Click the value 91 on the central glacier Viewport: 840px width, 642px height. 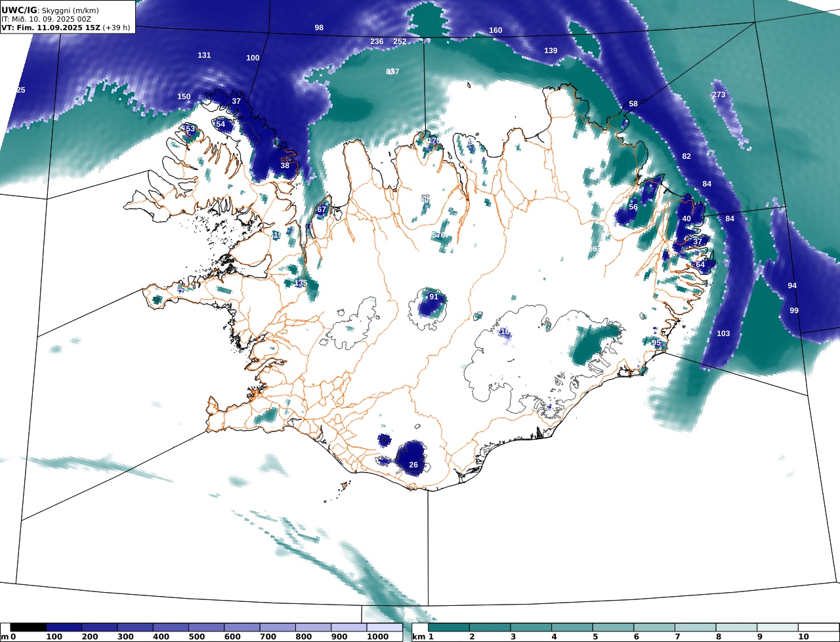tap(434, 297)
